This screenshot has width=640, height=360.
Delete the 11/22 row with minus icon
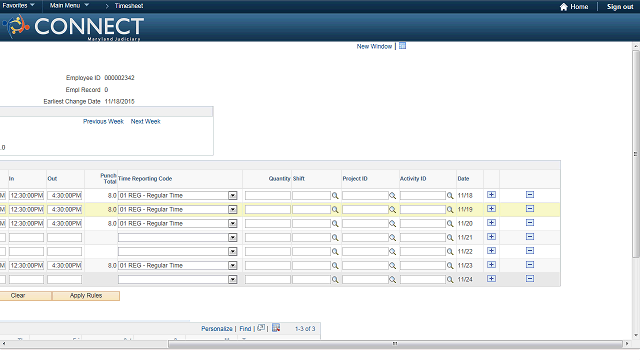(530, 251)
